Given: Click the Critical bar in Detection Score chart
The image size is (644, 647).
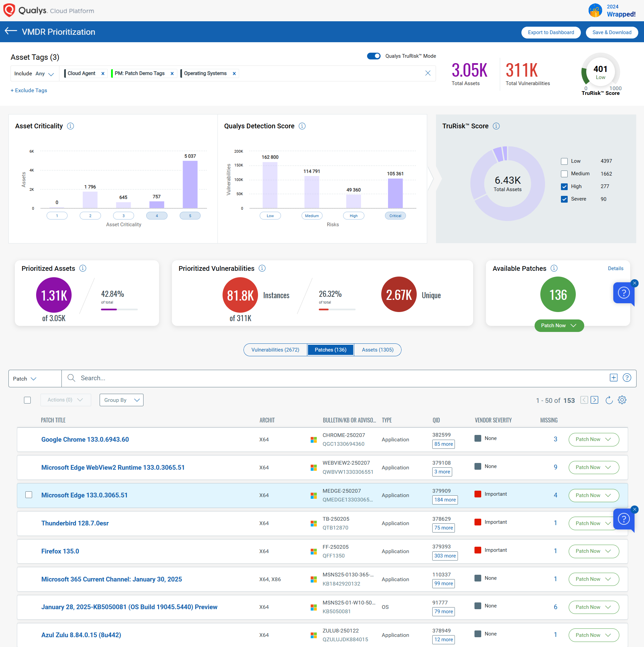Looking at the screenshot, I should 395,193.
